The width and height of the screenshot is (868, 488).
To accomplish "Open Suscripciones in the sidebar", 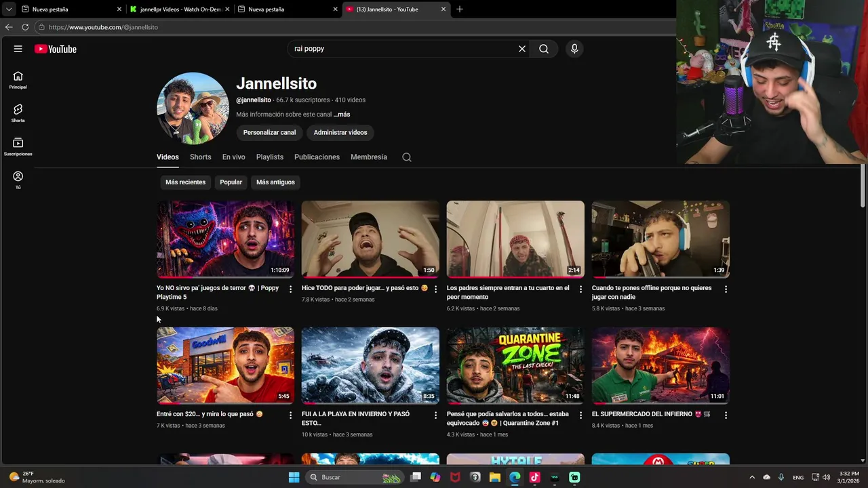I will click(18, 146).
